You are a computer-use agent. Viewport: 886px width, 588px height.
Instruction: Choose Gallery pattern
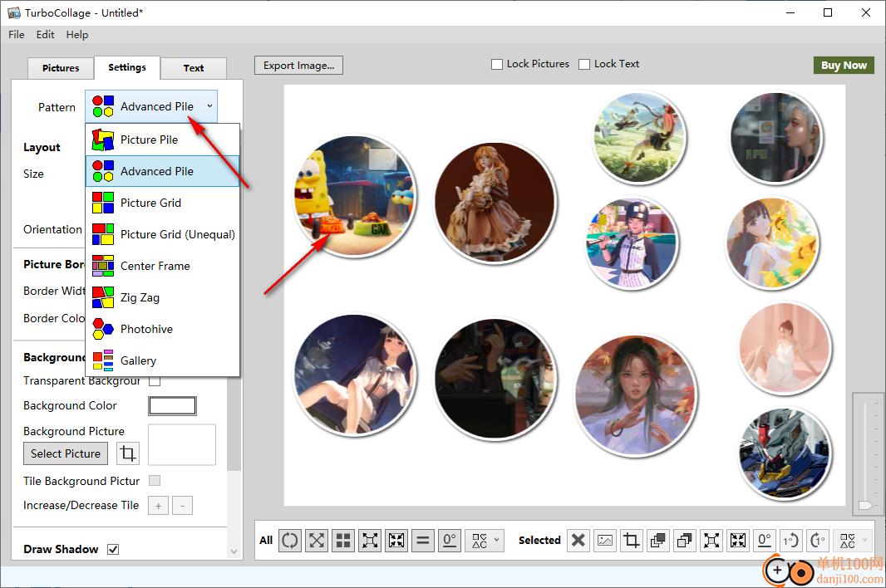pos(163,360)
